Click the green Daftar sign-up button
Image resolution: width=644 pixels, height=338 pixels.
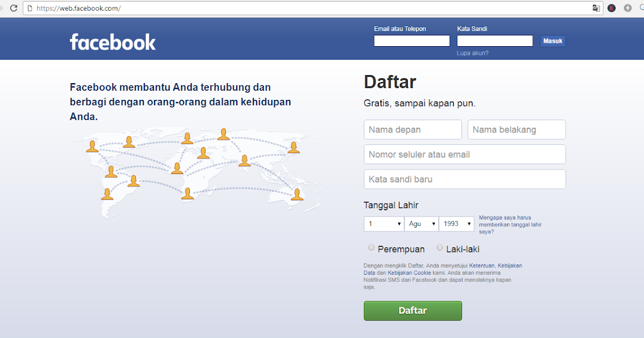click(x=413, y=311)
